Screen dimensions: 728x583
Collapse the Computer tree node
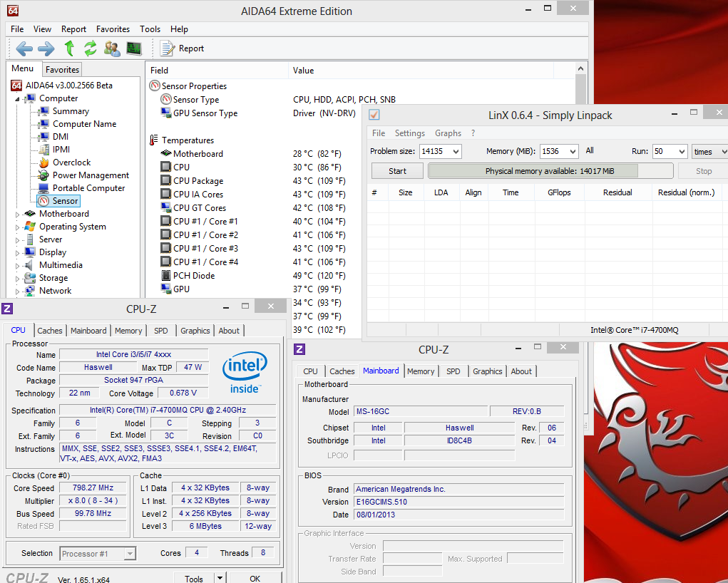pyautogui.click(x=19, y=99)
